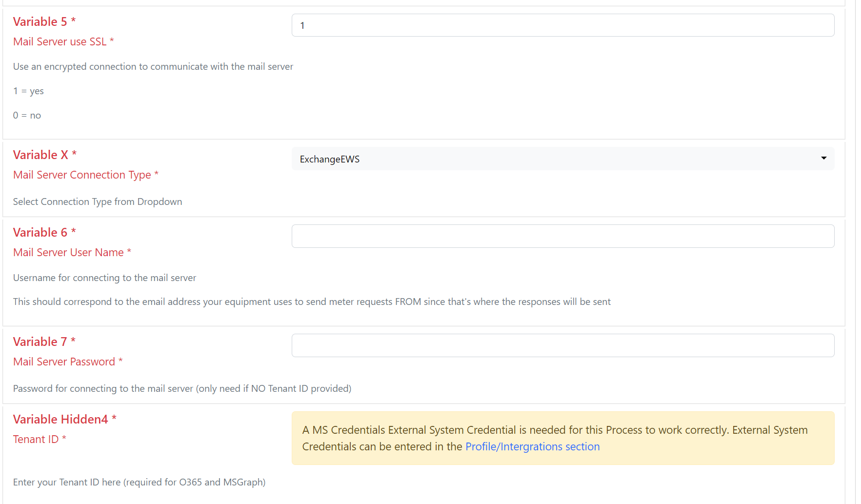Click the Variable 6 heading
Viewport: 861px width, 504px height.
click(44, 232)
